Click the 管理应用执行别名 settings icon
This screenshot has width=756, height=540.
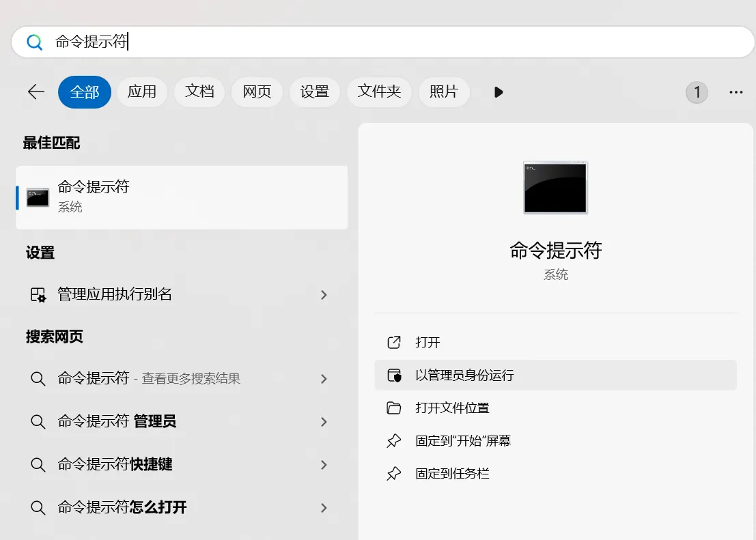(x=38, y=295)
